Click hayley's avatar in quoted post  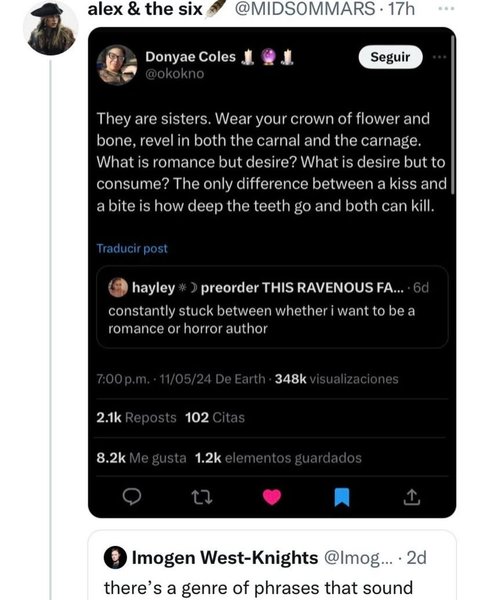coord(118,287)
